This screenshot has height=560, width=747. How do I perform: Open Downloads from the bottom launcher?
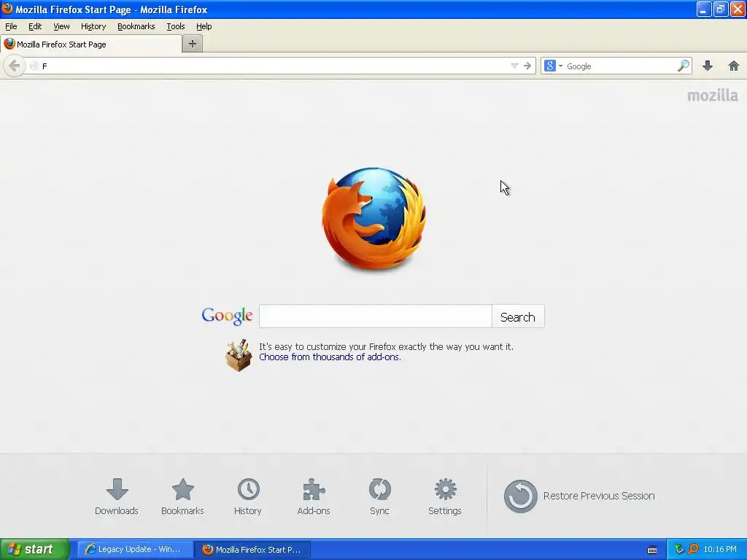tap(117, 497)
